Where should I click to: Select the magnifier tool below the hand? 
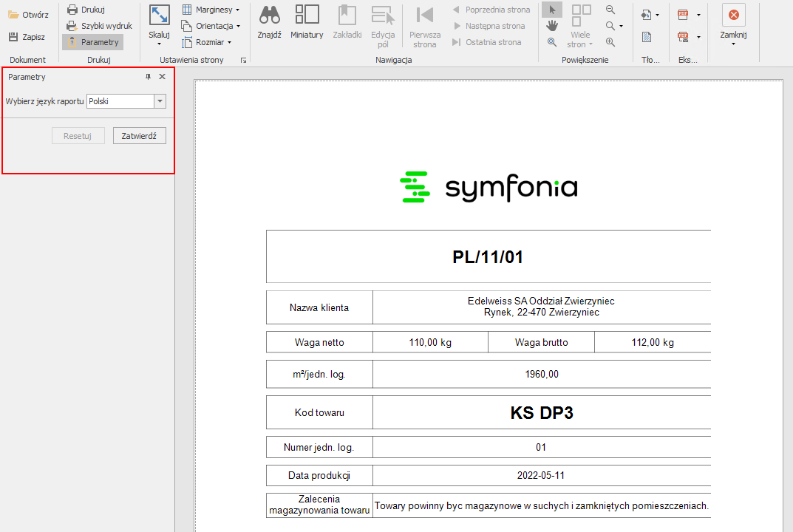[552, 42]
